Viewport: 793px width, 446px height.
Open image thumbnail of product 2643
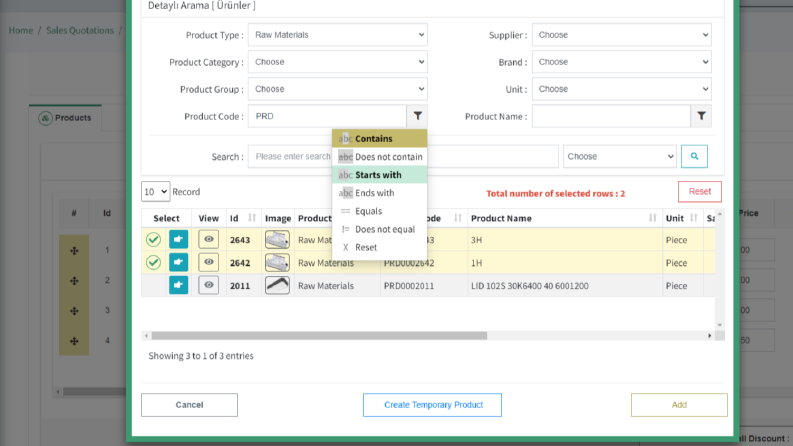[x=277, y=239]
